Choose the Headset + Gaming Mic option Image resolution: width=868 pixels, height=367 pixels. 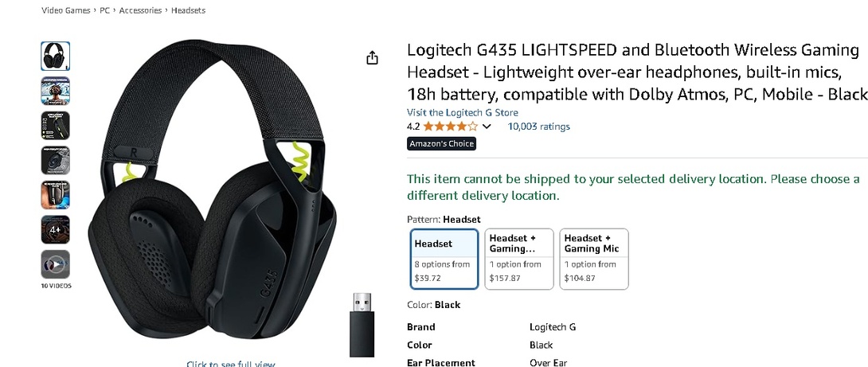594,259
